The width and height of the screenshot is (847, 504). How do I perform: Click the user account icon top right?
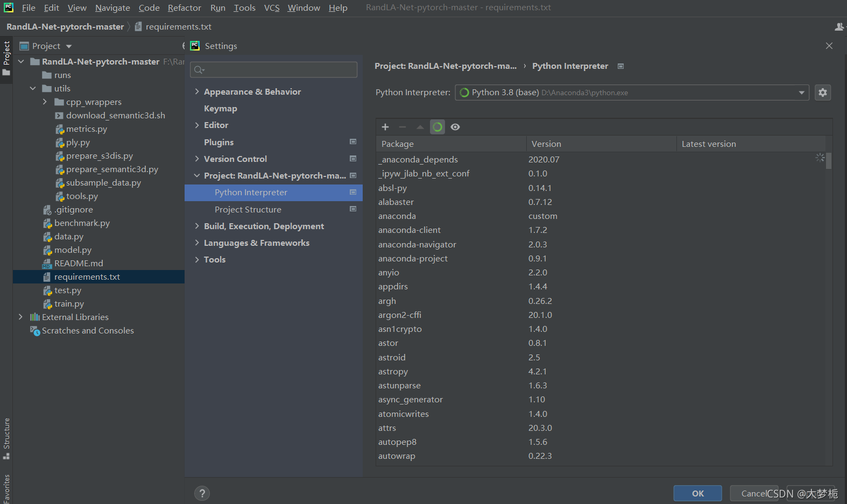click(839, 26)
